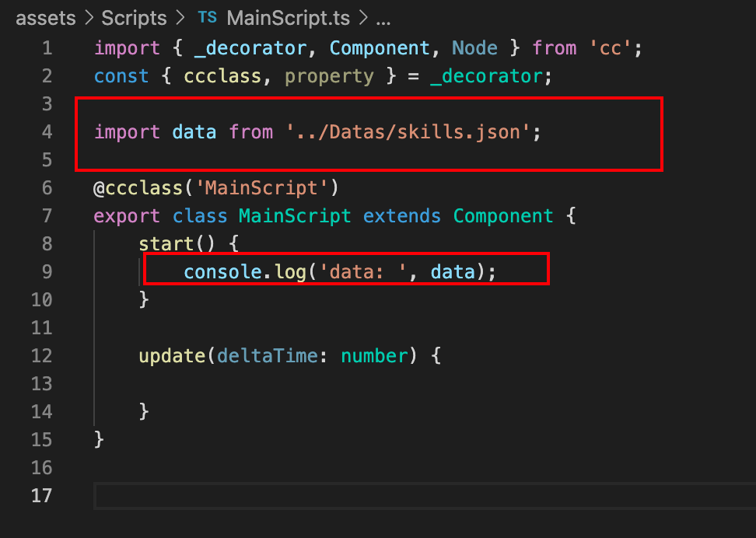Select line number 17 in the gutter
Viewport: 756px width, 538px height.
(x=42, y=496)
